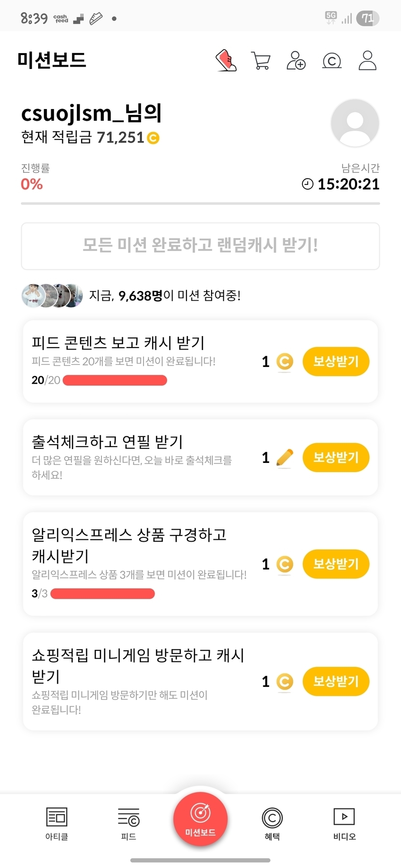The image size is (401, 868).
Task: Tap the invite friend icon
Action: pyautogui.click(x=296, y=61)
